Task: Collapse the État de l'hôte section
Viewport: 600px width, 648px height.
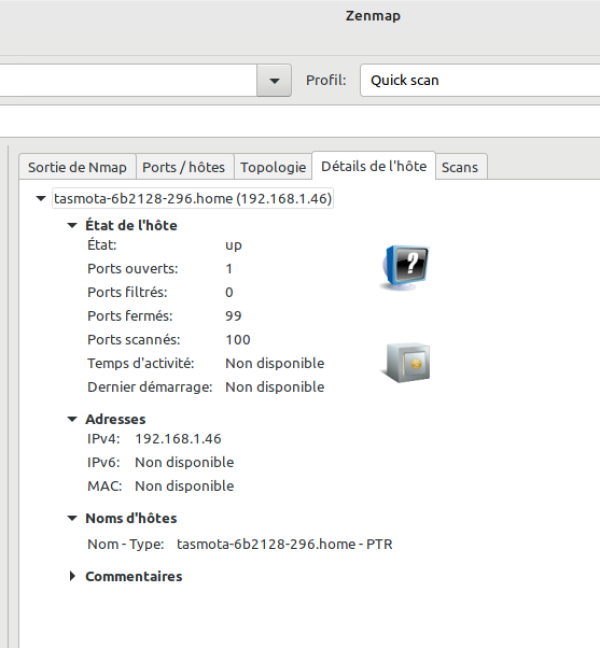Action: point(72,226)
